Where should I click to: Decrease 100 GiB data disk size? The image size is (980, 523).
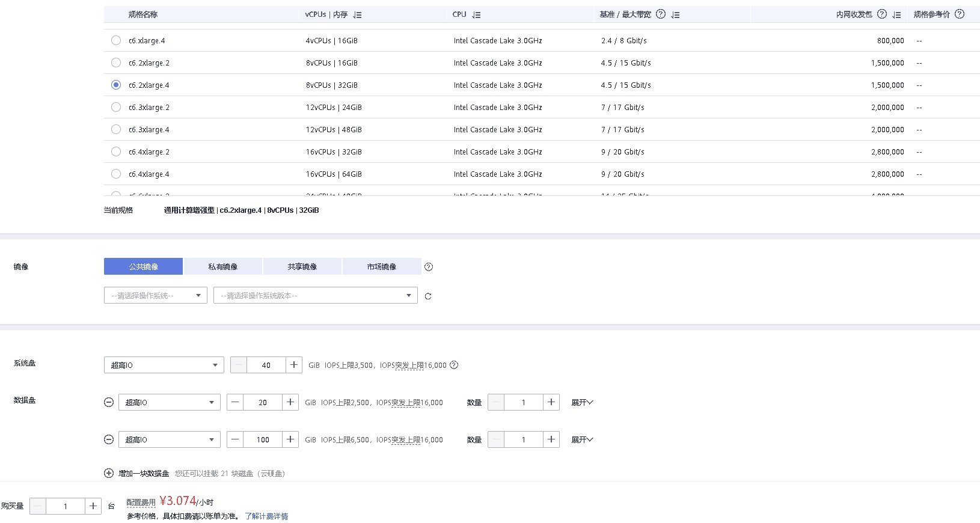(235, 439)
